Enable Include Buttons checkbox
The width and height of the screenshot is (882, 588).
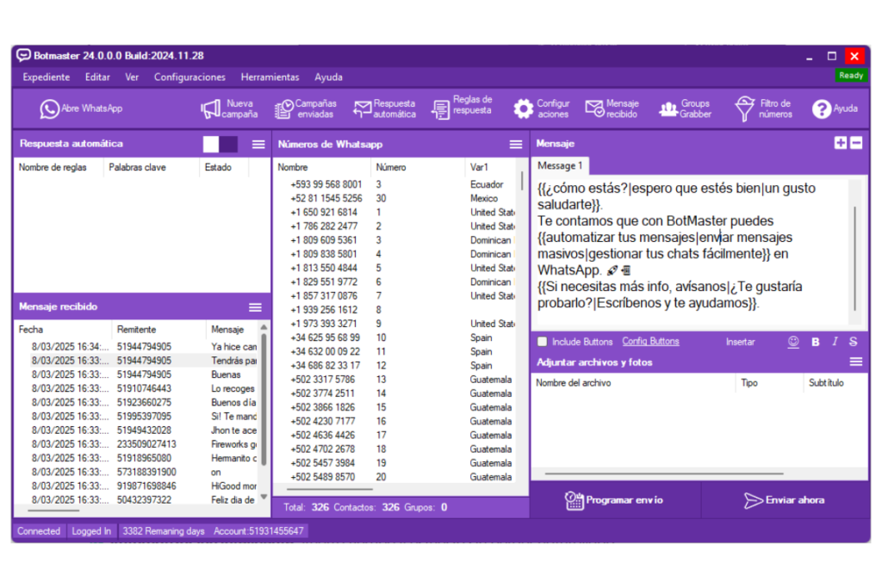(543, 342)
